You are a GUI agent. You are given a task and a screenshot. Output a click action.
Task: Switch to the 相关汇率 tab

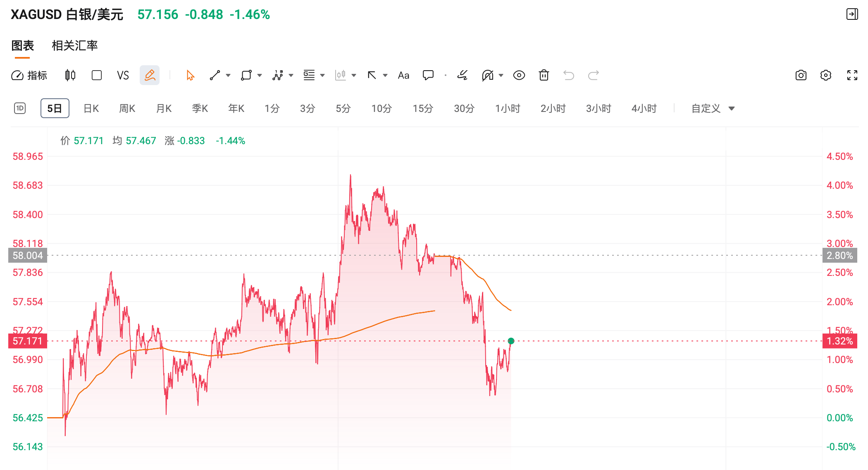tap(74, 46)
